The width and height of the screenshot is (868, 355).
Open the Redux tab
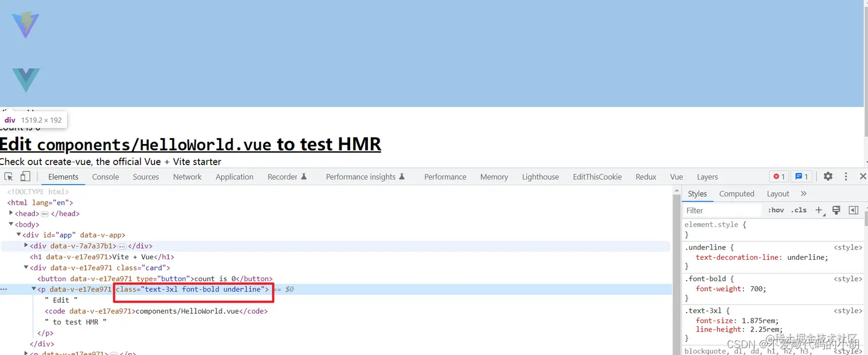click(646, 177)
